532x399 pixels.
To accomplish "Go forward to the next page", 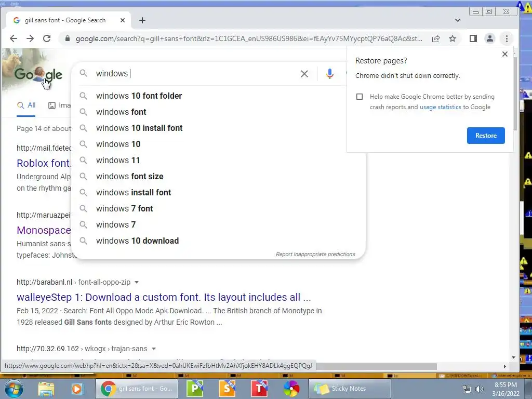I will click(x=30, y=38).
